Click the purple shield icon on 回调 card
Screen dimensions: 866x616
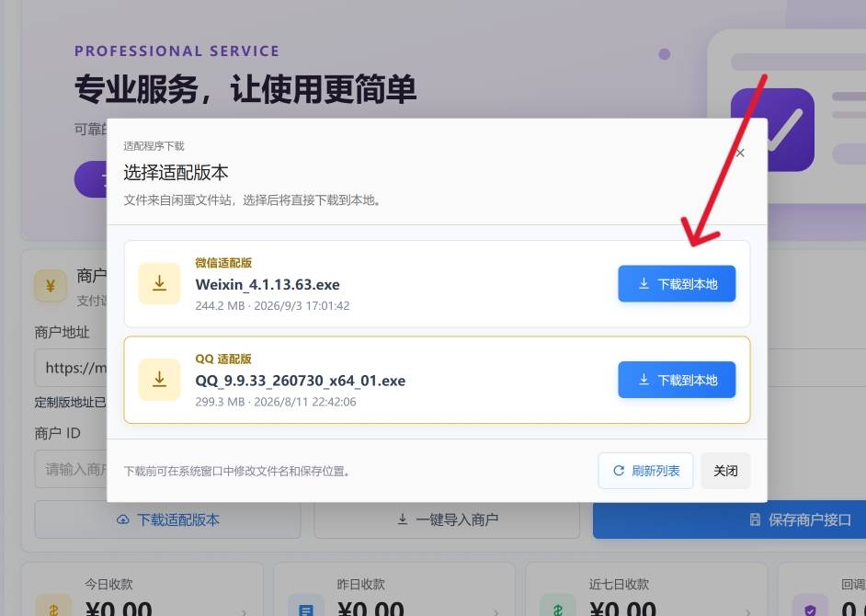810,607
